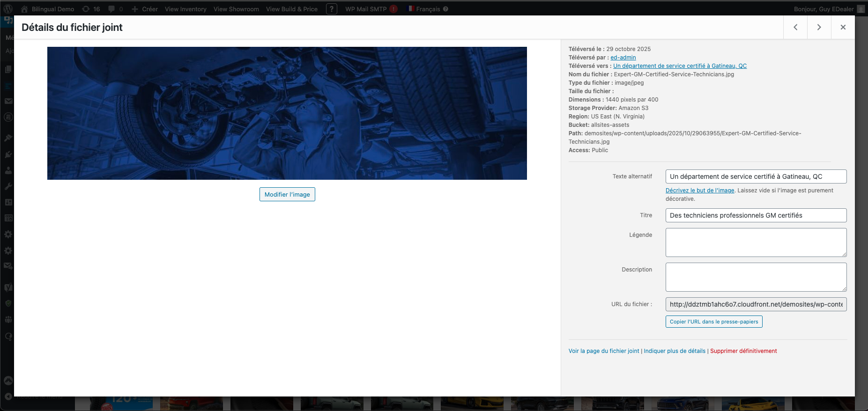Image resolution: width=868 pixels, height=411 pixels.
Task: Click the Modifier l'image button
Action: (287, 194)
